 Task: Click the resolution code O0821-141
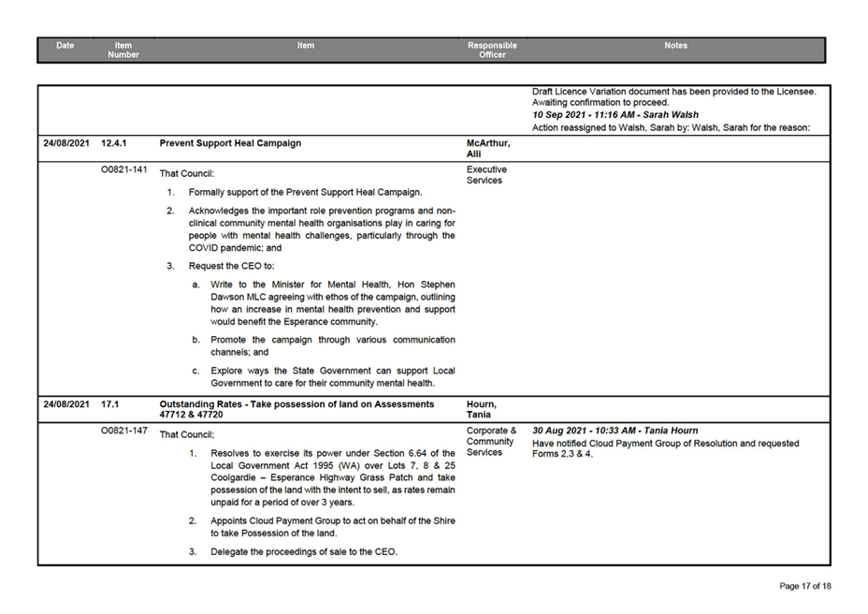(123, 170)
